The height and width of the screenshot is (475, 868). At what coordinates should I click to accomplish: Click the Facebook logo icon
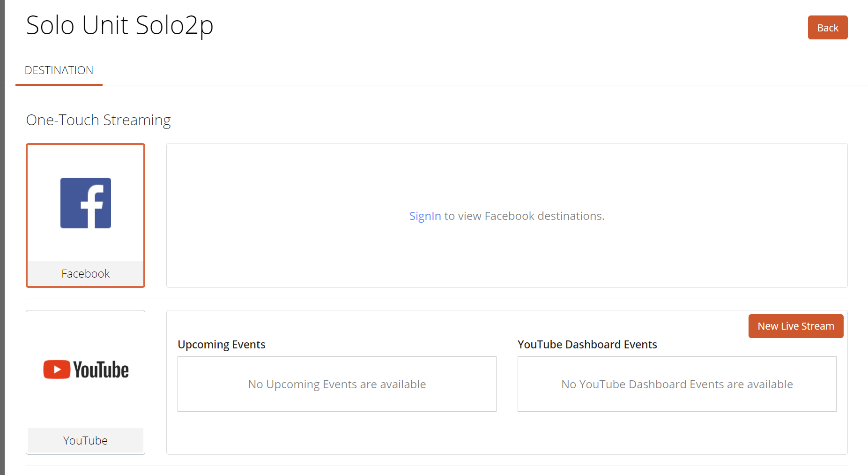86,203
